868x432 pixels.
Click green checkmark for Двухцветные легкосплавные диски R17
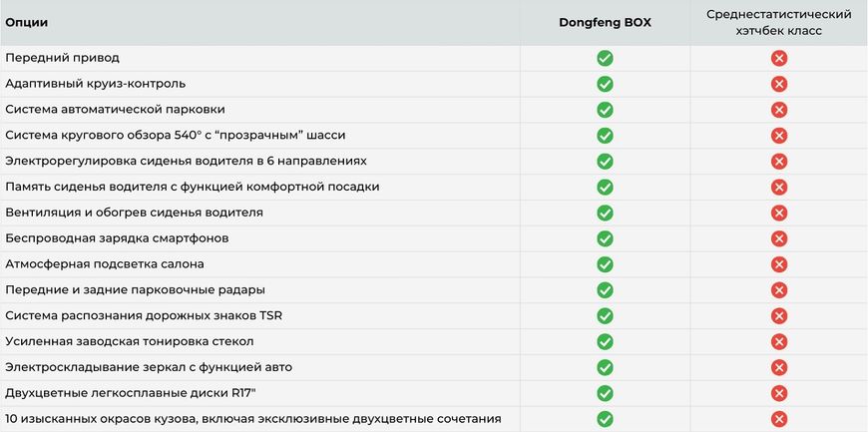[605, 393]
